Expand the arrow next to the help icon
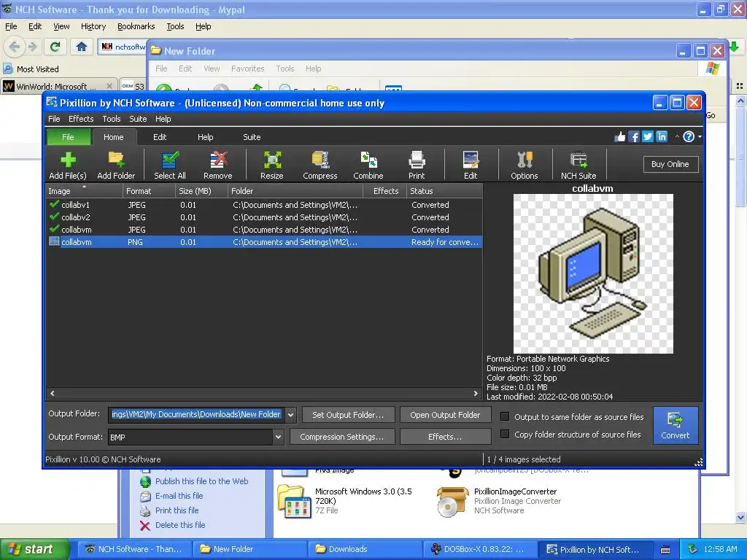This screenshot has height=560, width=747. pyautogui.click(x=700, y=137)
